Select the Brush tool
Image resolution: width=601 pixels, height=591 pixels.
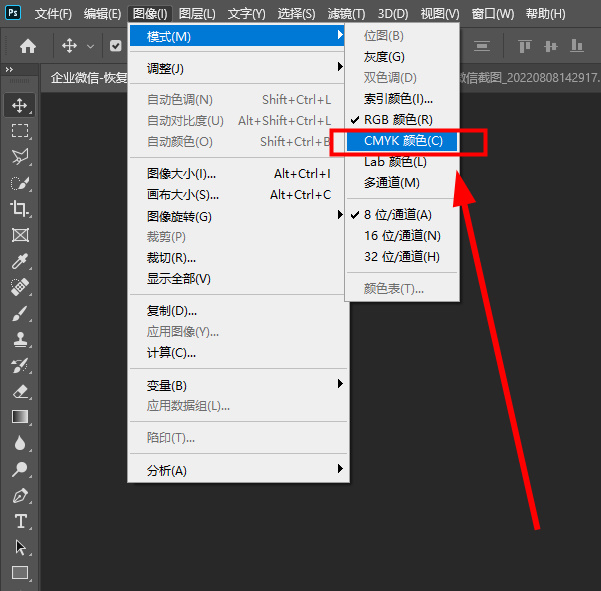pos(20,313)
